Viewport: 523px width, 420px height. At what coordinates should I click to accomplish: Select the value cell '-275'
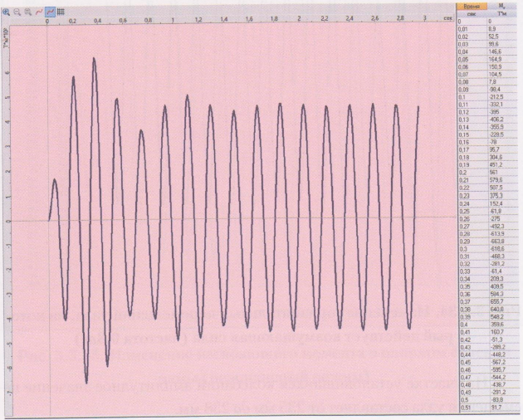point(502,219)
